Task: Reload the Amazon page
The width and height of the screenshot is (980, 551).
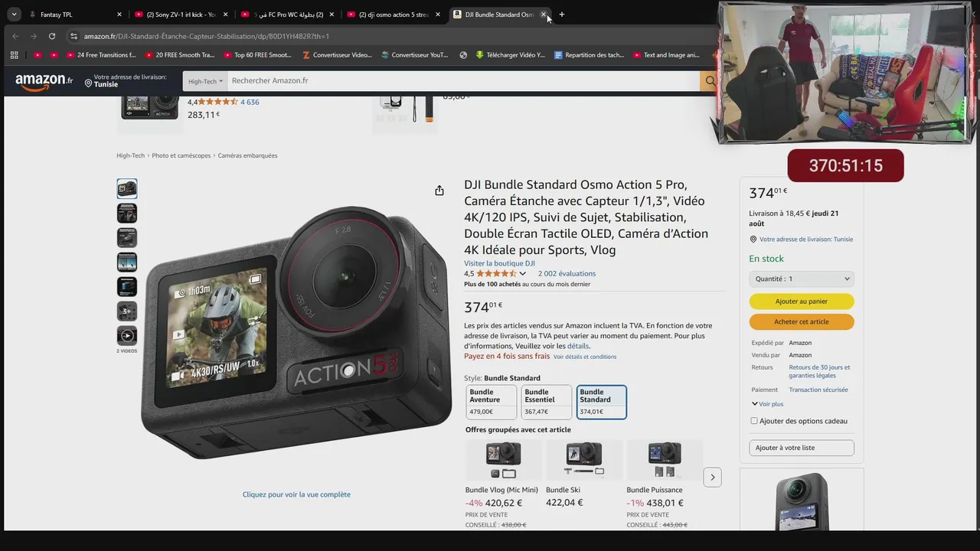Action: click(x=52, y=36)
